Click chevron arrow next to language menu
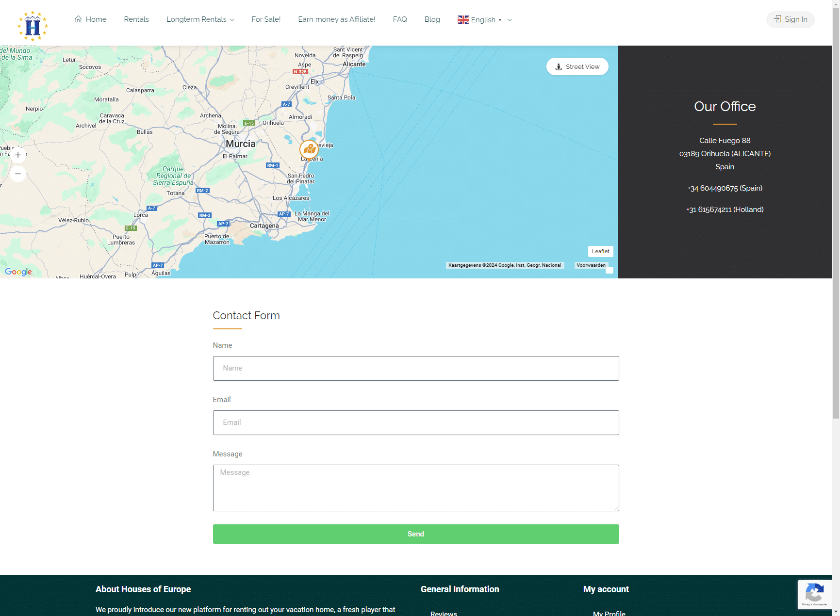Viewport: 840px width, 616px height. pyautogui.click(x=510, y=20)
